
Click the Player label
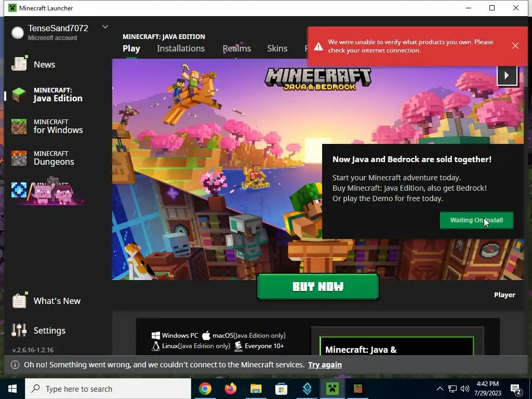[x=504, y=295]
